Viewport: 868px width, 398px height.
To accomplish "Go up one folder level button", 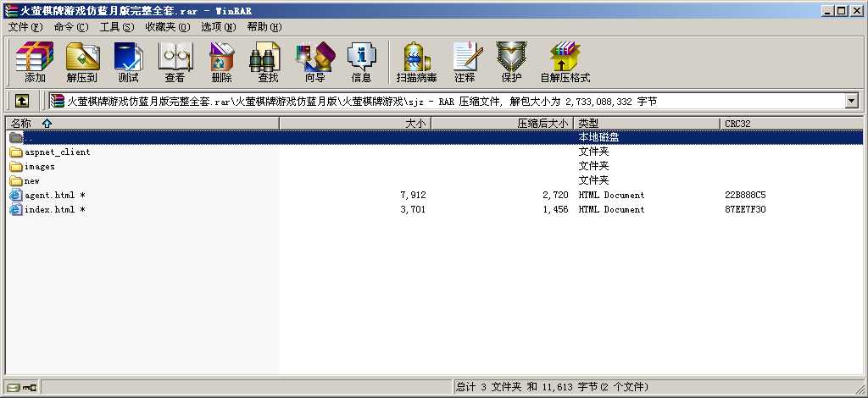I will pos(21,101).
